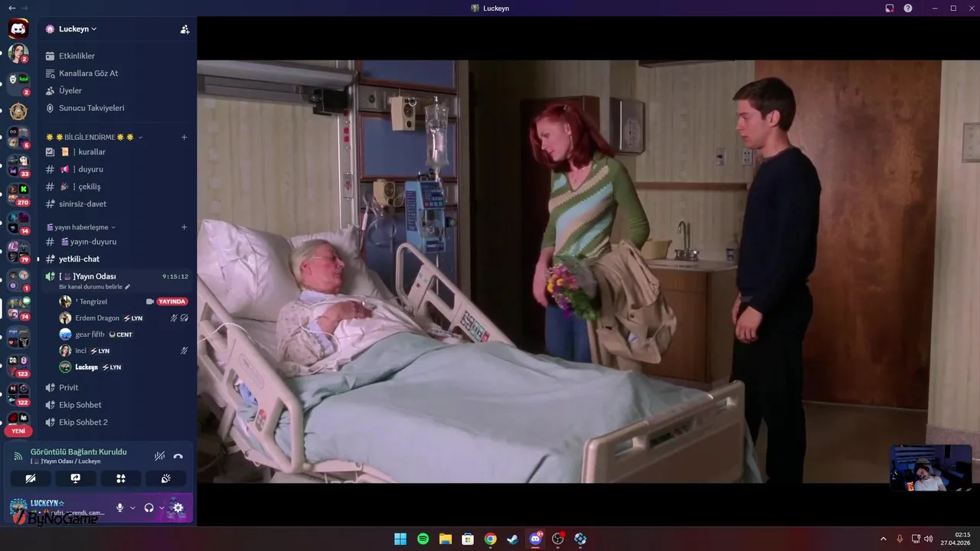Toggle noise suppression in voice panel

coord(159,456)
